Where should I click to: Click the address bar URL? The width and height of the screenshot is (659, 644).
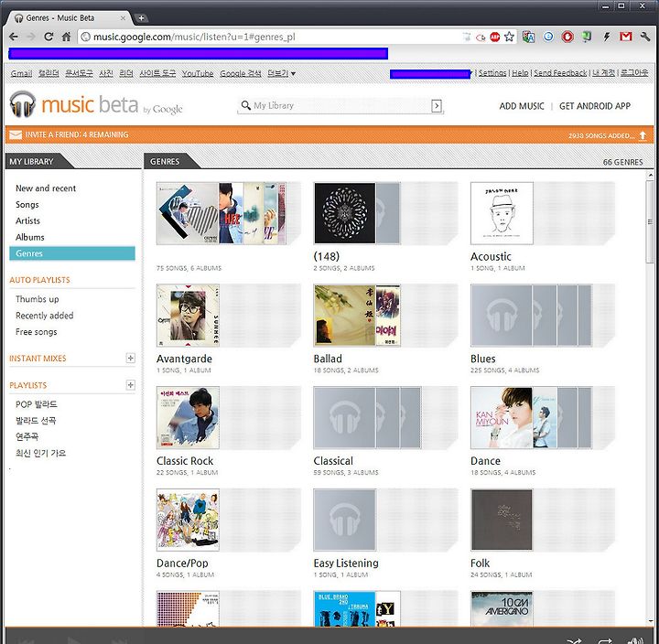point(194,37)
